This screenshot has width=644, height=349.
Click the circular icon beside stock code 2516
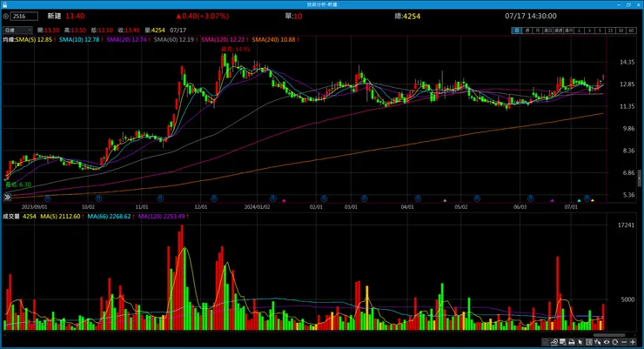[6, 16]
